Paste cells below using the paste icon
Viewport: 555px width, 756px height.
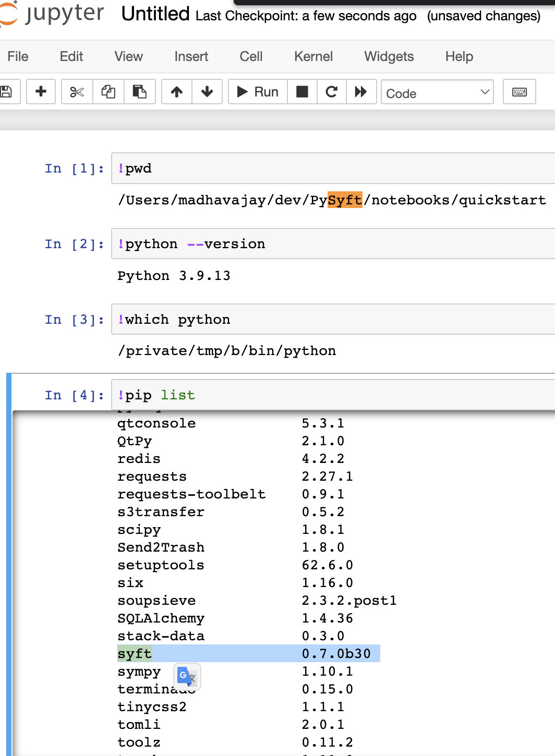(x=140, y=91)
